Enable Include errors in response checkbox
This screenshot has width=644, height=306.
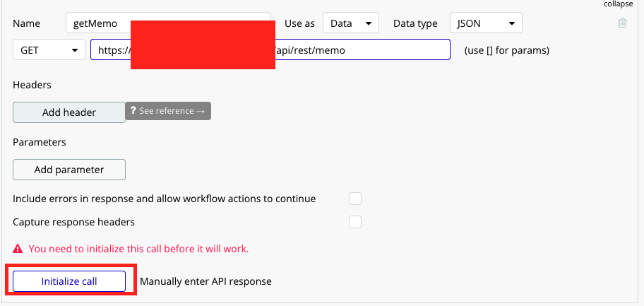click(355, 199)
